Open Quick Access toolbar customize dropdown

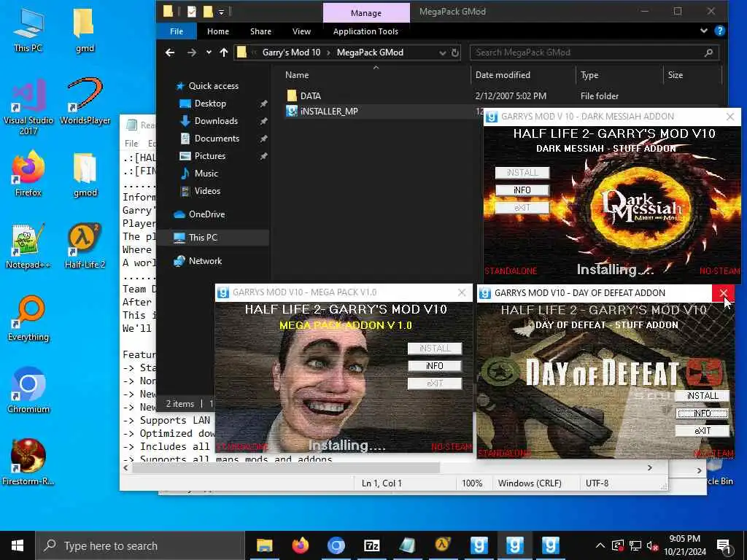coord(222,12)
